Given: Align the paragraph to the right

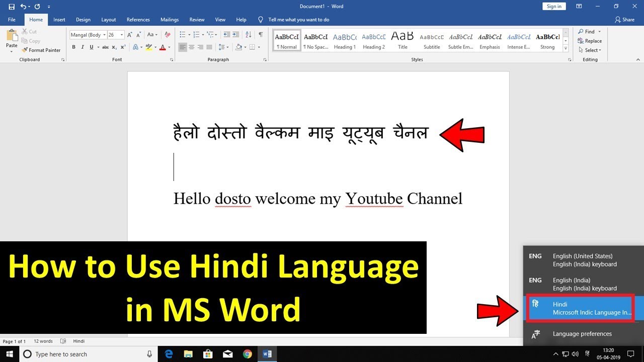Looking at the screenshot, I should [201, 47].
